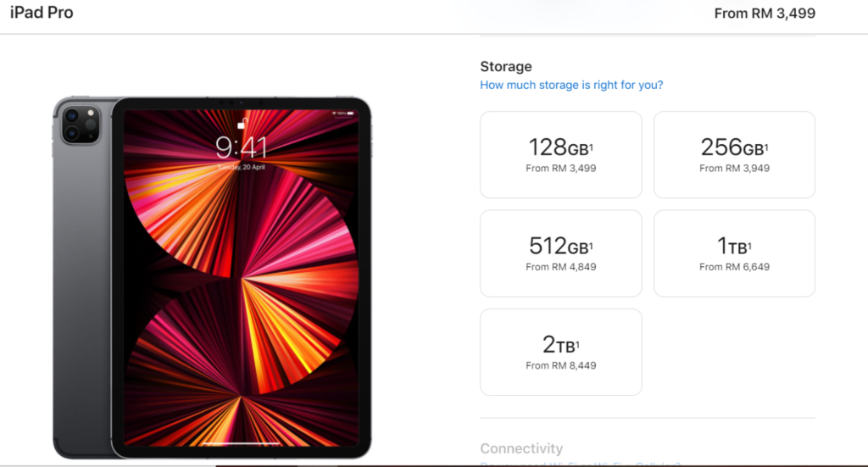
Task: Click the rear camera module on iPad image
Action: click(x=81, y=124)
